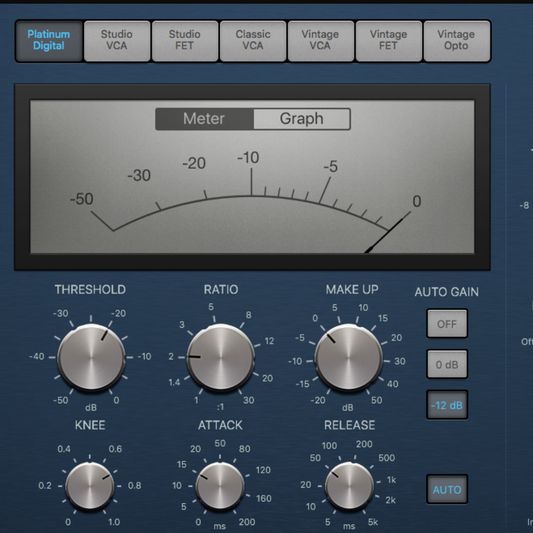Click the RELEASE label

[x=349, y=425]
